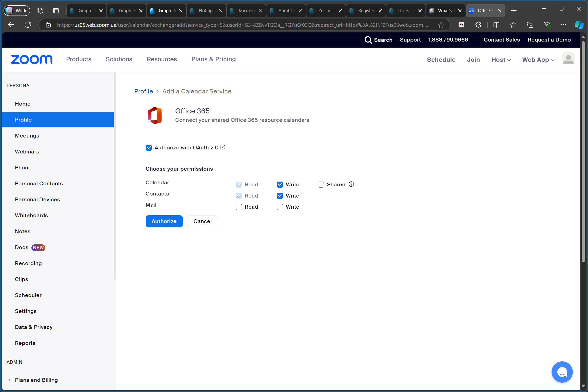Viewport: 588px width, 392px height.
Task: Click the Zoom logo
Action: tap(32, 60)
